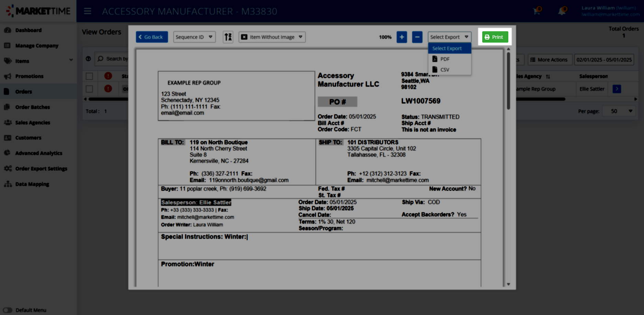The width and height of the screenshot is (644, 315).
Task: Click the green Print button
Action: pos(495,37)
